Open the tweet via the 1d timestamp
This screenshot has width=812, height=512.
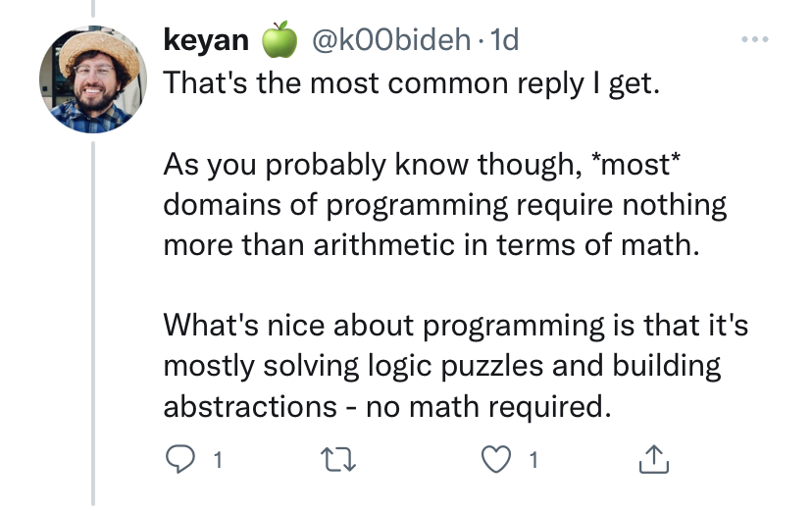point(503,41)
